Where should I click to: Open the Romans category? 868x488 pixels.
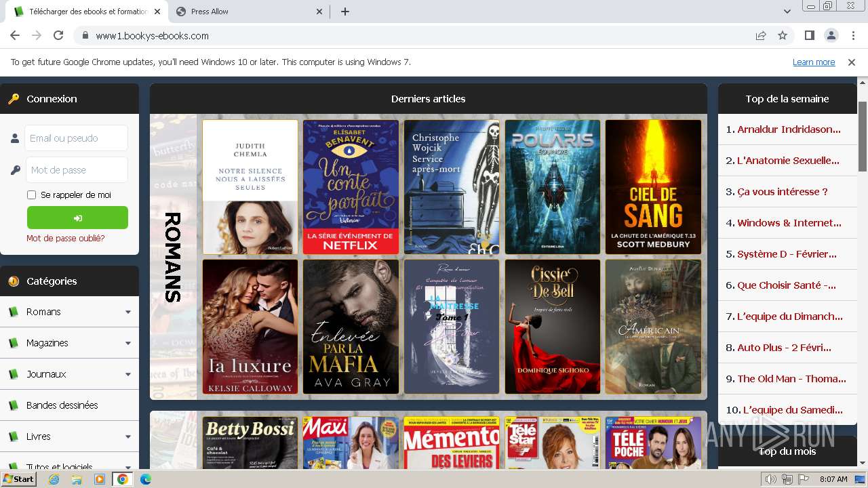pos(43,312)
